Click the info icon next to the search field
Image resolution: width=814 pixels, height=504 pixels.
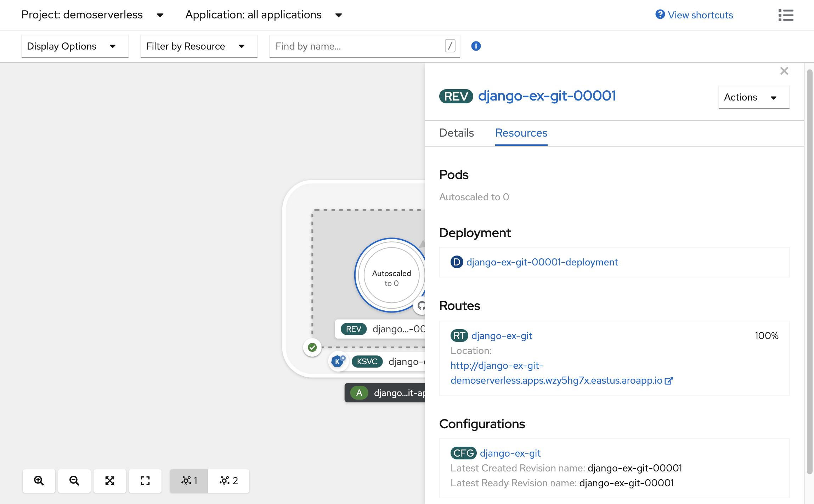click(x=476, y=45)
